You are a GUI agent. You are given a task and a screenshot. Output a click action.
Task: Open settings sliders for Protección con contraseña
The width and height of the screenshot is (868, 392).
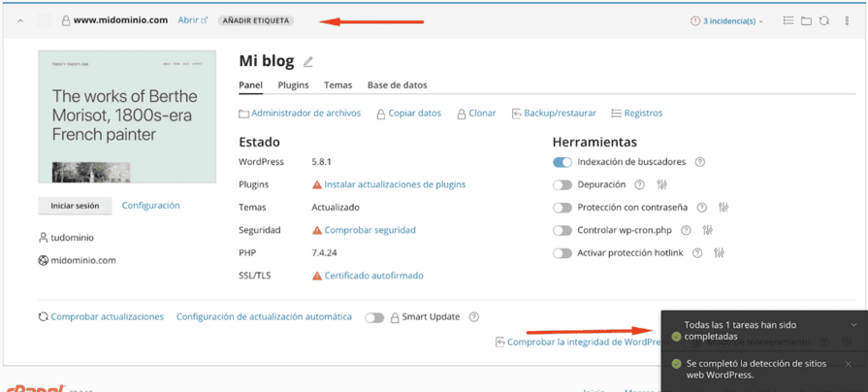(x=723, y=208)
